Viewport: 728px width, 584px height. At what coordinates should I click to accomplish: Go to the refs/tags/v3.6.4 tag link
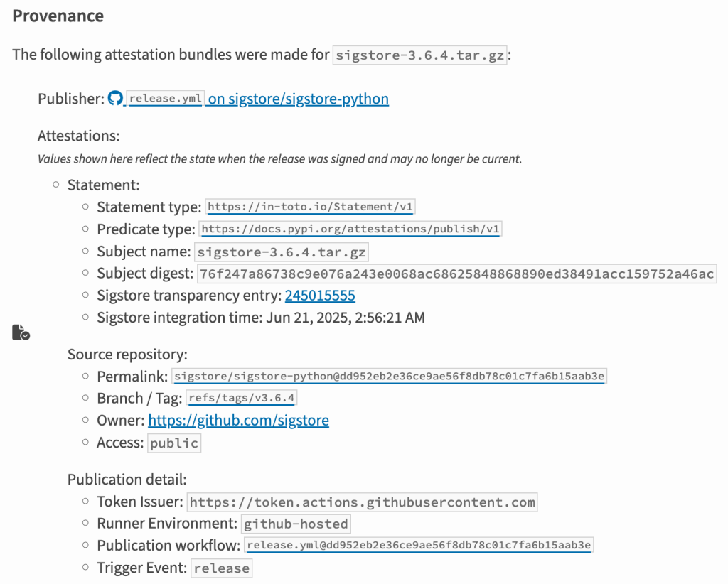click(241, 398)
